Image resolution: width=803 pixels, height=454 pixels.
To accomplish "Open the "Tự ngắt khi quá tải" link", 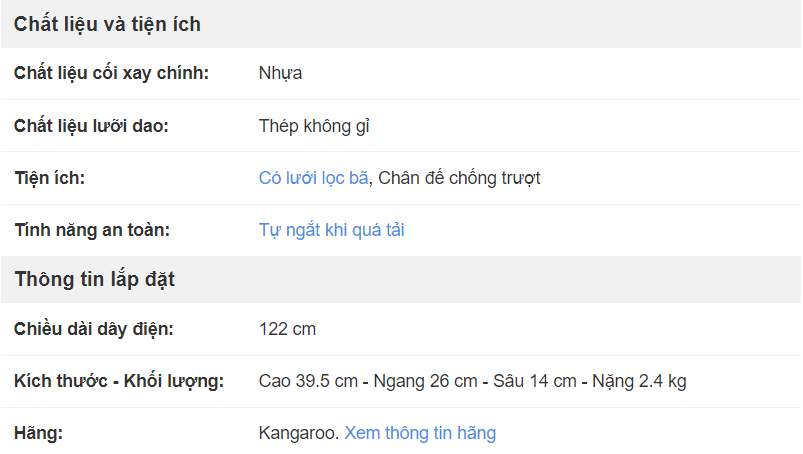I will (x=331, y=230).
